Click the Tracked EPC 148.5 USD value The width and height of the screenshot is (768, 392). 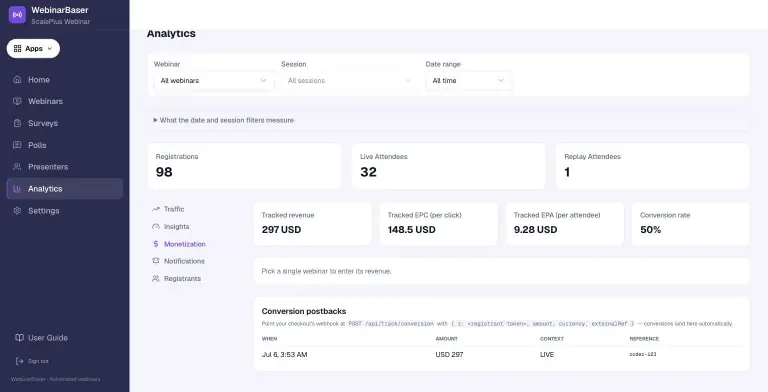point(411,230)
